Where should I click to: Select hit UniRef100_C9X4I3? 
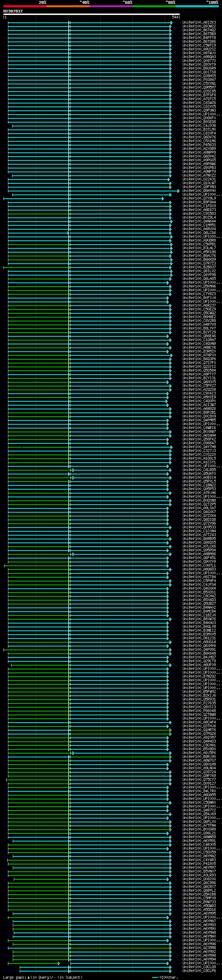coord(199,394)
